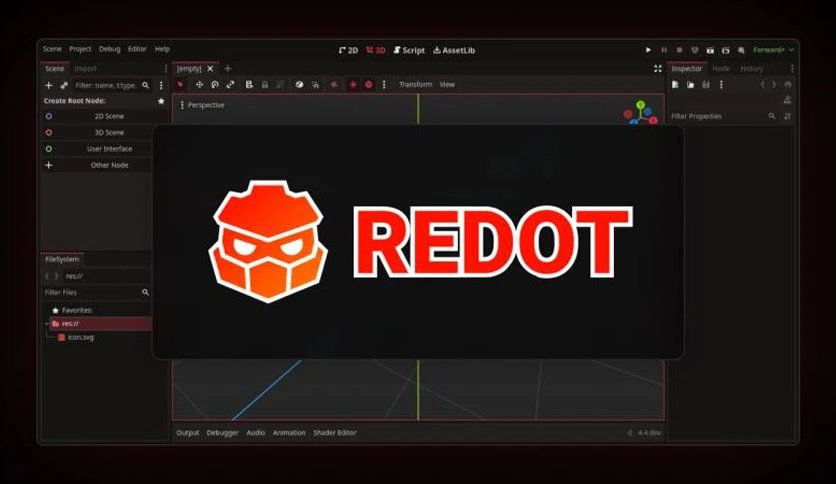Open Inspector extra resource options dots
The image size is (836, 484).
pos(721,85)
